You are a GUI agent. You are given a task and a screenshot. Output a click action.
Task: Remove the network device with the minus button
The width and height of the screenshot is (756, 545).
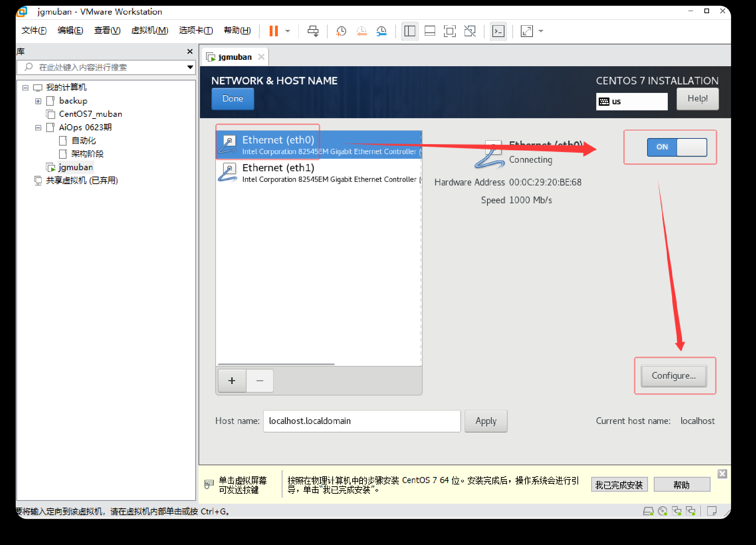pyautogui.click(x=260, y=381)
